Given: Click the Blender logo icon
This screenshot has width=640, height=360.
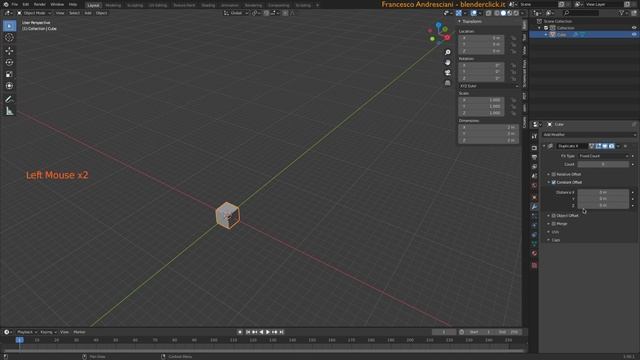Looking at the screenshot, I should (x=5, y=4).
